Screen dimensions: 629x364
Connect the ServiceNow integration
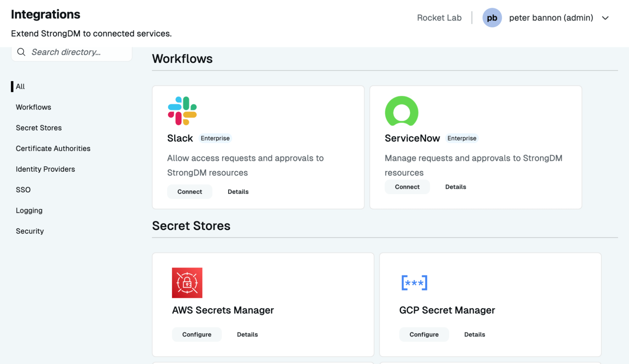407,187
